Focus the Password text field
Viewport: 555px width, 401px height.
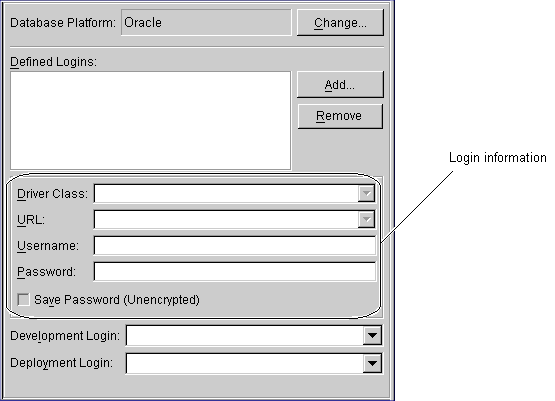tap(235, 272)
